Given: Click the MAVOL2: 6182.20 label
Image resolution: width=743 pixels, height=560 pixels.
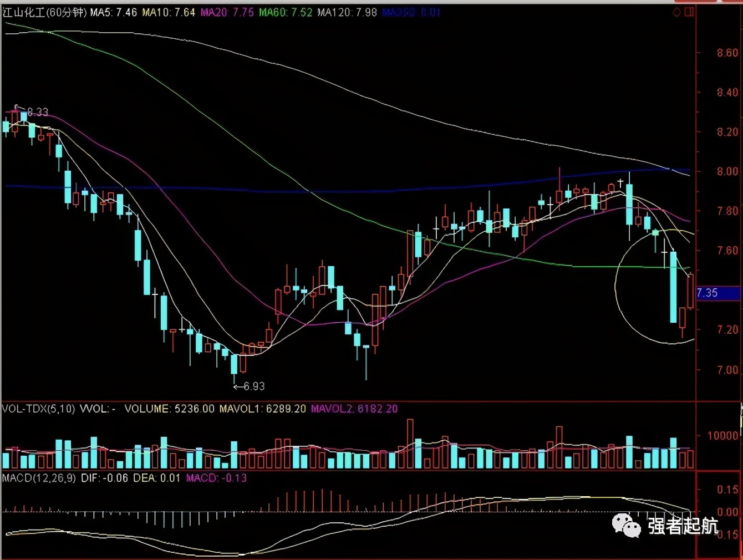Looking at the screenshot, I should point(354,409).
